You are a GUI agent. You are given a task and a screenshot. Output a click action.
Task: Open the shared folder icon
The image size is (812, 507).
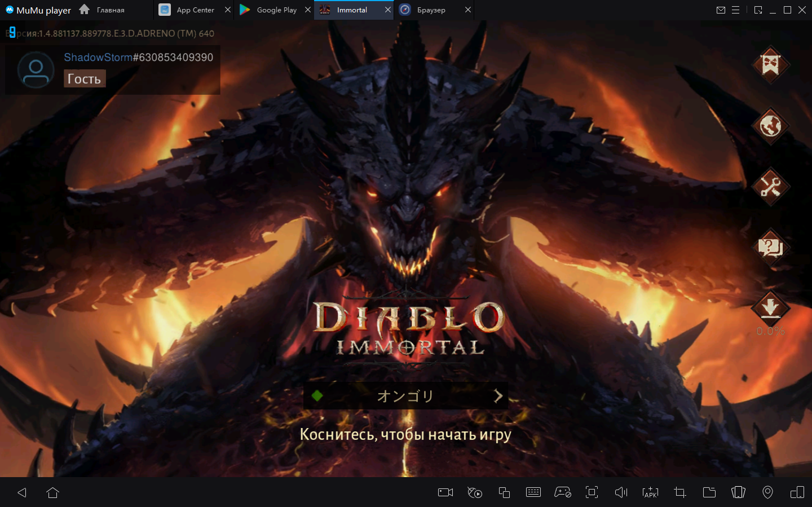click(x=709, y=492)
